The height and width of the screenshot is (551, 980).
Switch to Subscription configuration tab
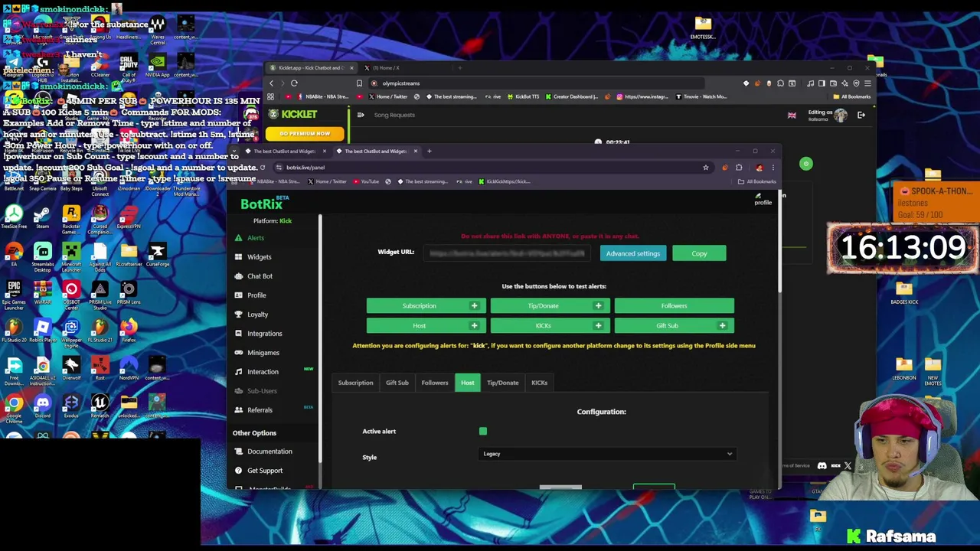[x=355, y=383]
